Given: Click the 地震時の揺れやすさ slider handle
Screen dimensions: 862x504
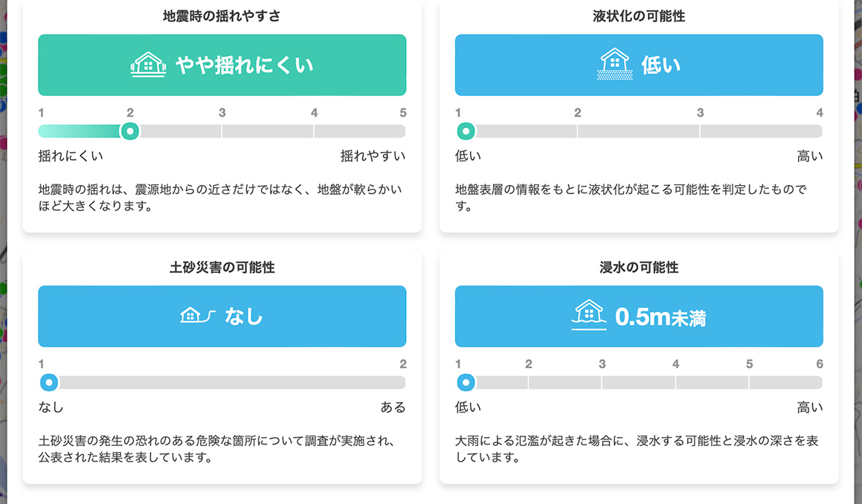Looking at the screenshot, I should point(130,132).
